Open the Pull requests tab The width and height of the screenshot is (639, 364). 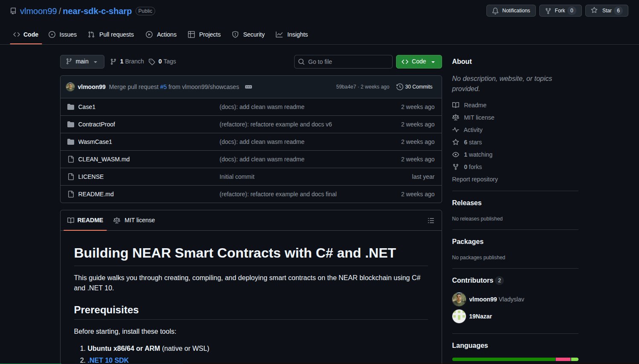click(111, 34)
